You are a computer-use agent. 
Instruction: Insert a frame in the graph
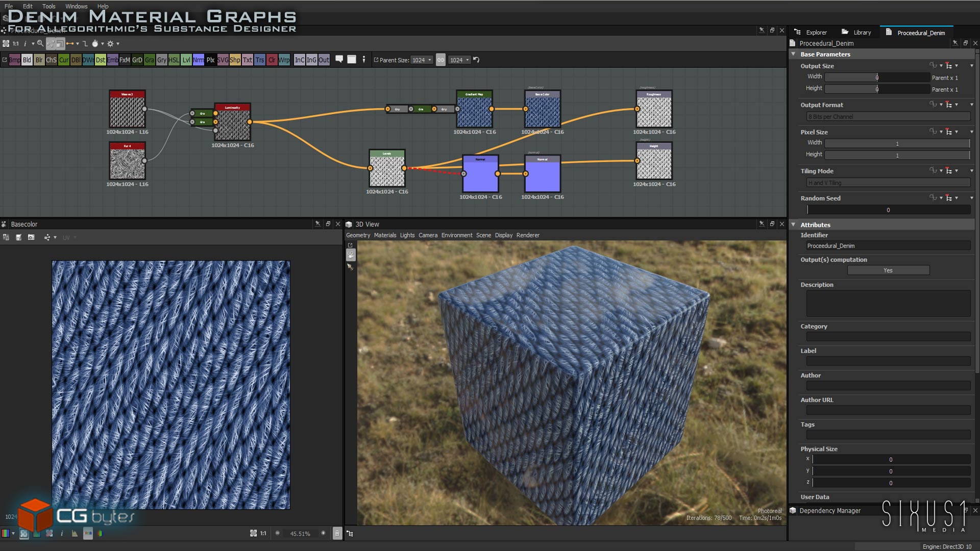point(352,60)
